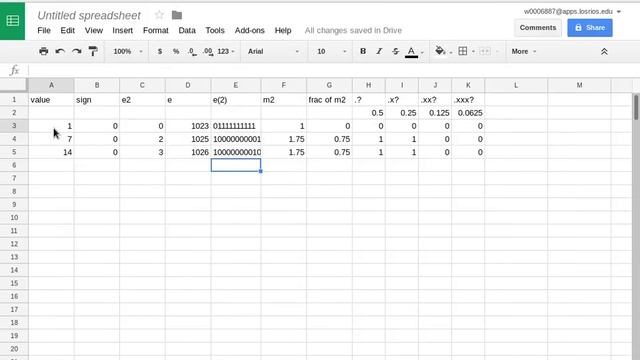Select cell E3 '01111111111'
Image resolution: width=640 pixels, height=360 pixels.
(x=236, y=126)
